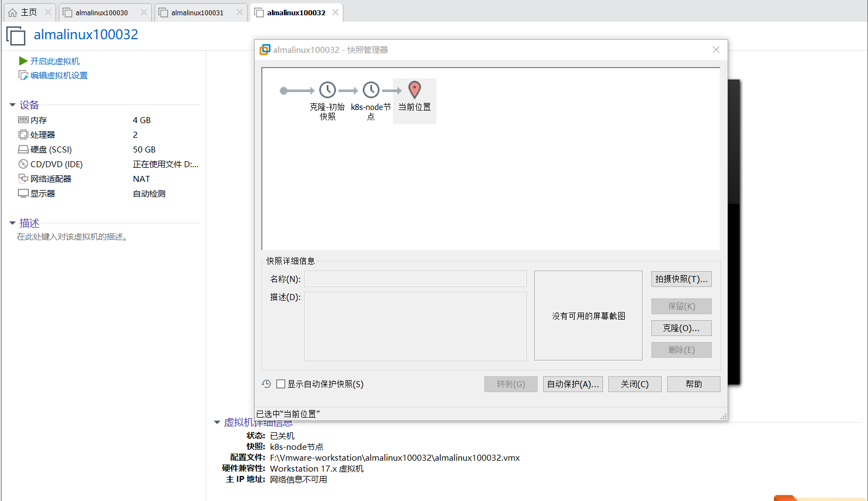Click the VMware logo in snapshot manager title

click(264, 50)
